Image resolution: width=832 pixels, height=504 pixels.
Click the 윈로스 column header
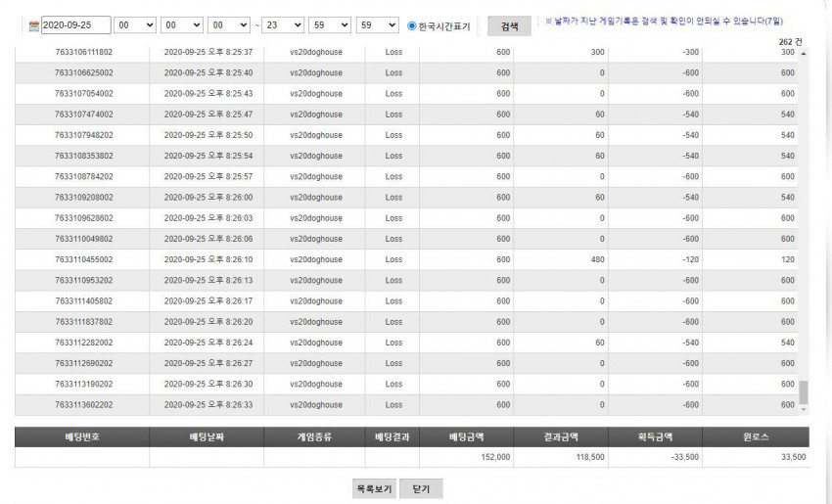click(x=756, y=437)
